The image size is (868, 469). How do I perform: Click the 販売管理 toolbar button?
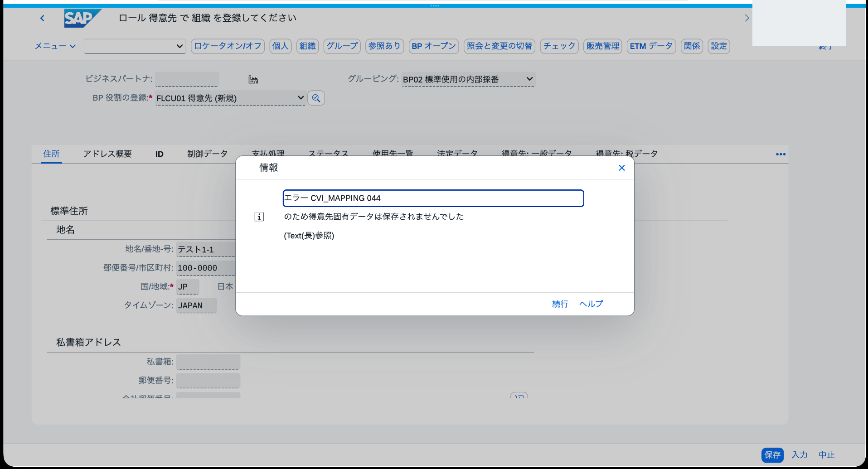click(x=603, y=46)
